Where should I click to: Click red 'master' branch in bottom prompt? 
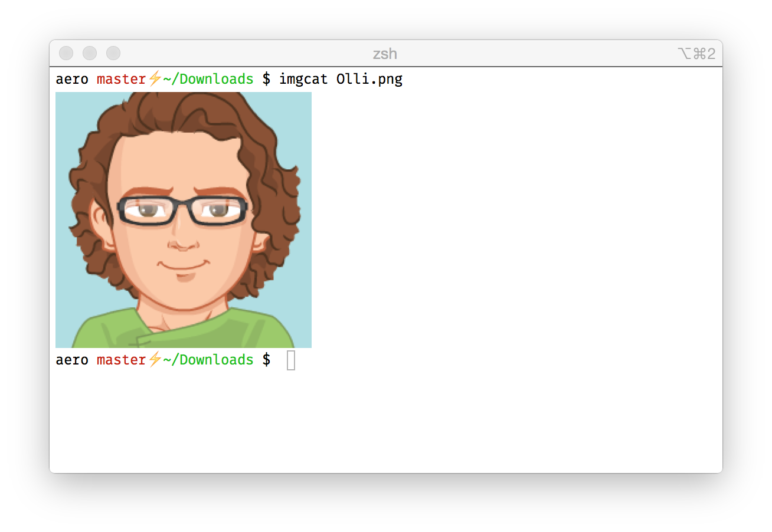[x=122, y=360]
